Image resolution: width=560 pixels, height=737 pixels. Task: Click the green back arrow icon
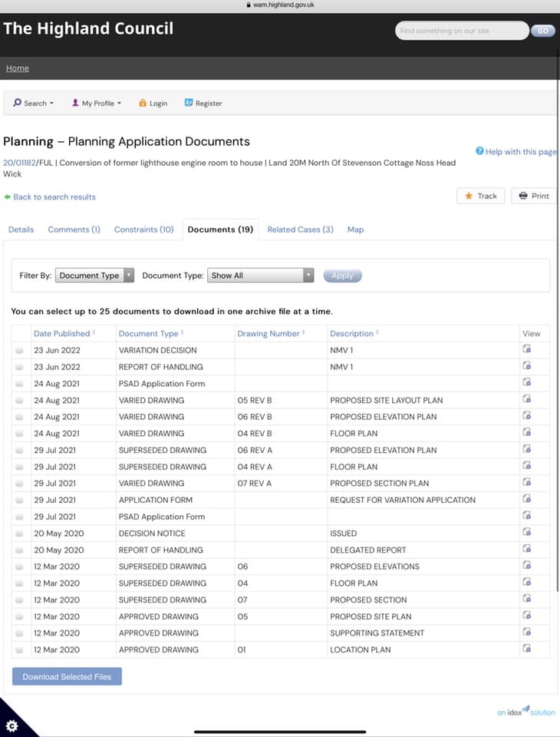pos(7,197)
